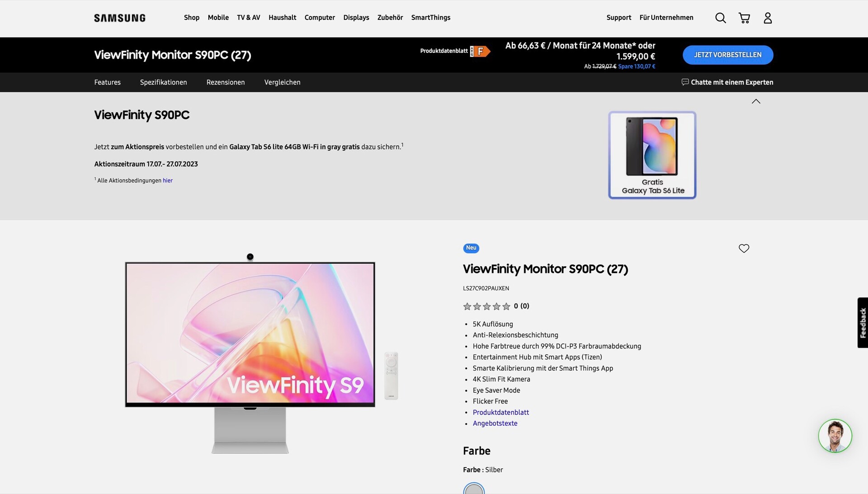The width and height of the screenshot is (868, 494).
Task: Select the Silber color swatch
Action: coord(474,488)
